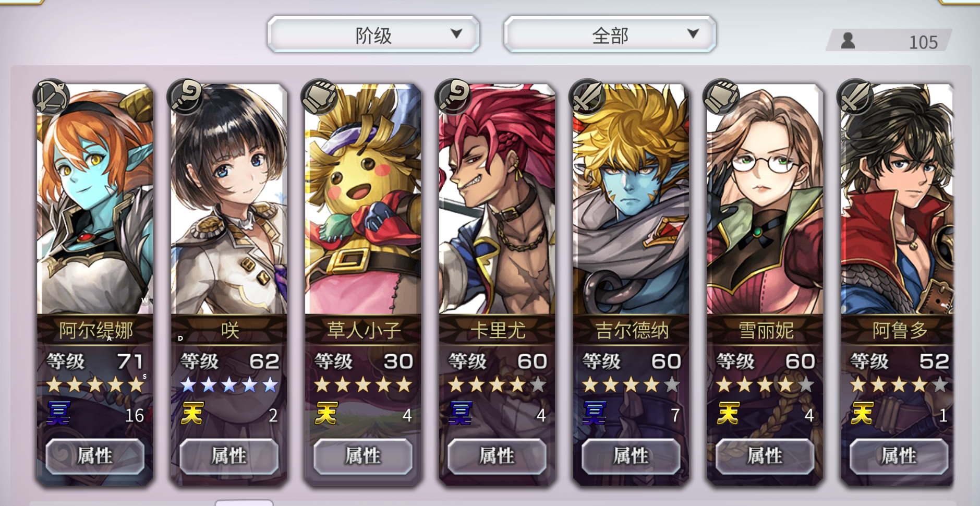Click the gauntlet class icon on 雪丽妮's card
The image size is (980, 506).
(x=721, y=97)
